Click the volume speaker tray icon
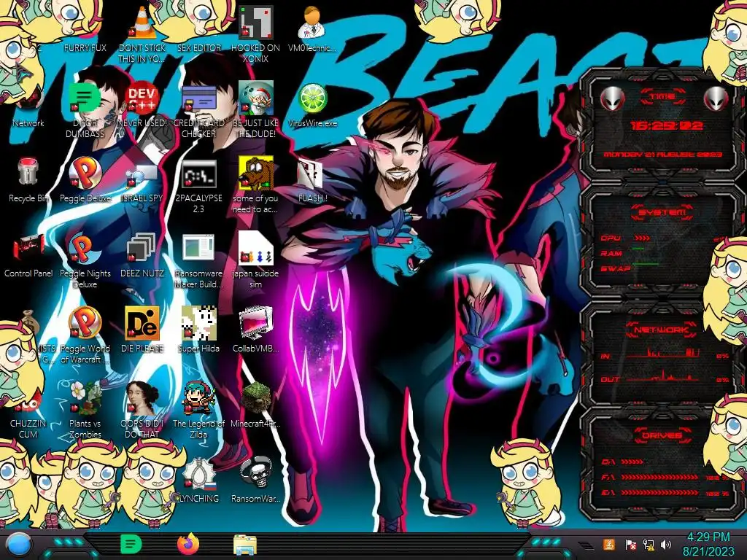747x560 pixels. click(666, 545)
